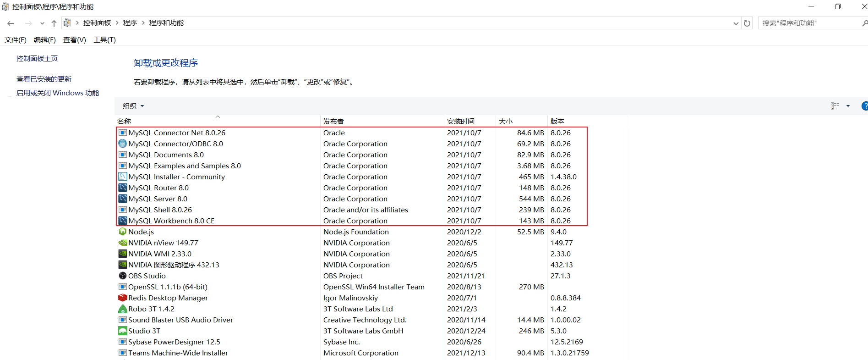This screenshot has width=868, height=360.
Task: Open 查看已安装的更新 link
Action: point(44,79)
